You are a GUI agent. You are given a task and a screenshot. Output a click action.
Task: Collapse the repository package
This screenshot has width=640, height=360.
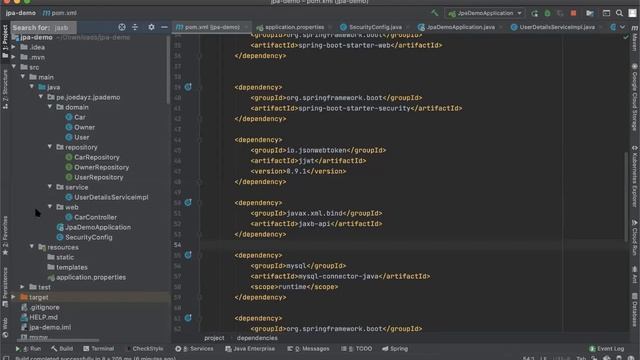point(50,147)
